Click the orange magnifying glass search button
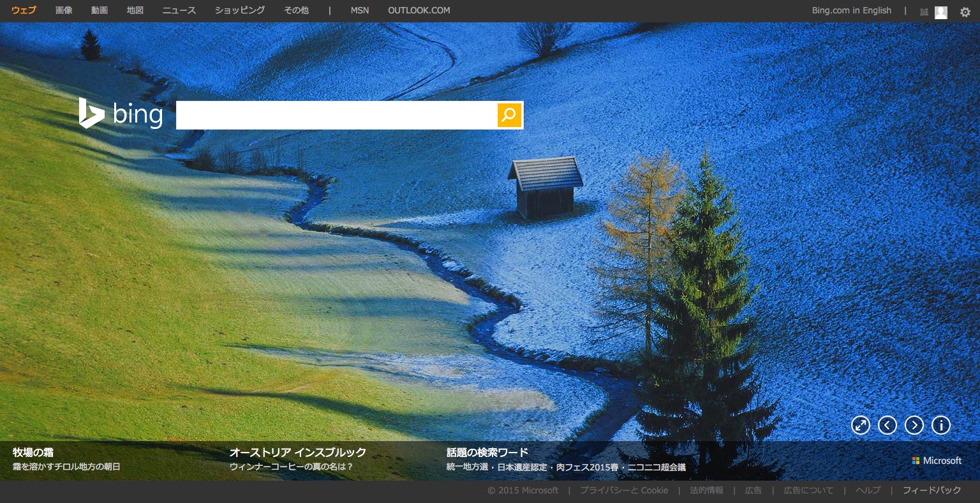The image size is (980, 503). click(x=509, y=115)
